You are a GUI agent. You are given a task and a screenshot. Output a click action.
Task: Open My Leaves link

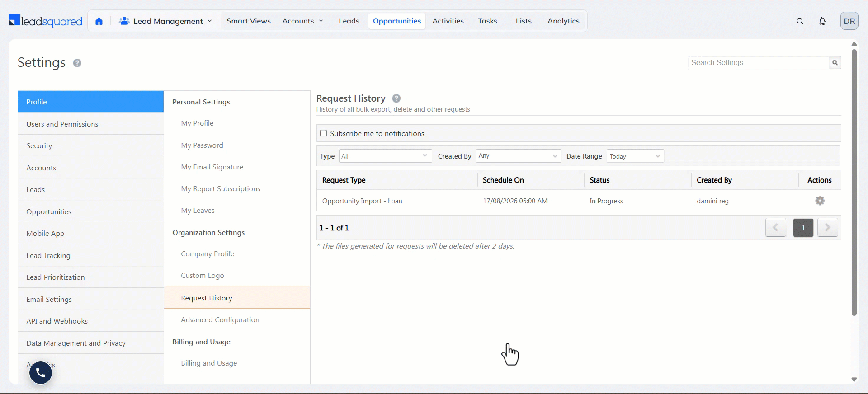point(198,211)
